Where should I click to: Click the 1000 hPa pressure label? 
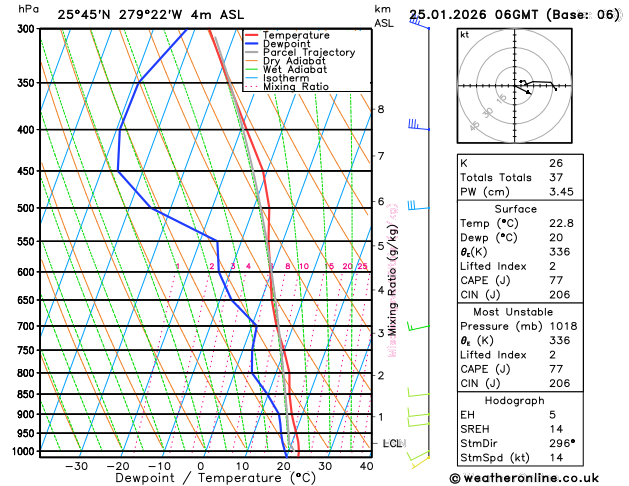coord(26,452)
